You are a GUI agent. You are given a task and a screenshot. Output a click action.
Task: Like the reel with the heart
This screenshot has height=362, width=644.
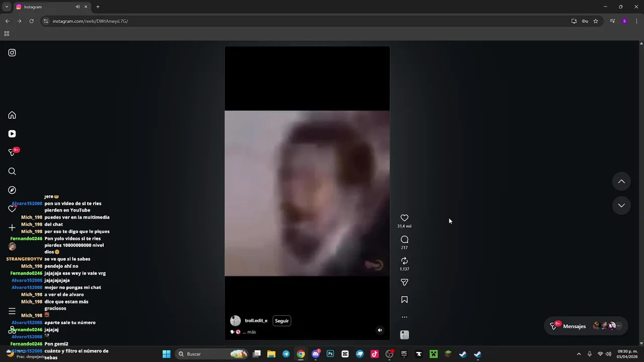405,218
